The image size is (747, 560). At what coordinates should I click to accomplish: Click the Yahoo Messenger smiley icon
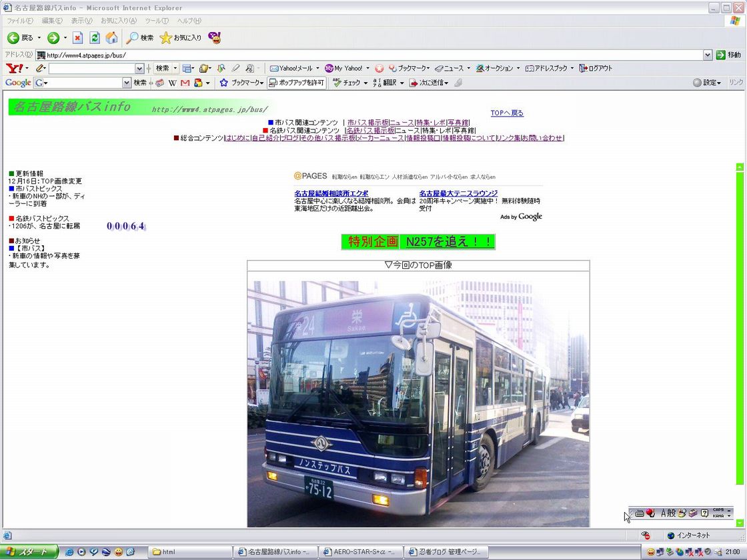(x=215, y=37)
